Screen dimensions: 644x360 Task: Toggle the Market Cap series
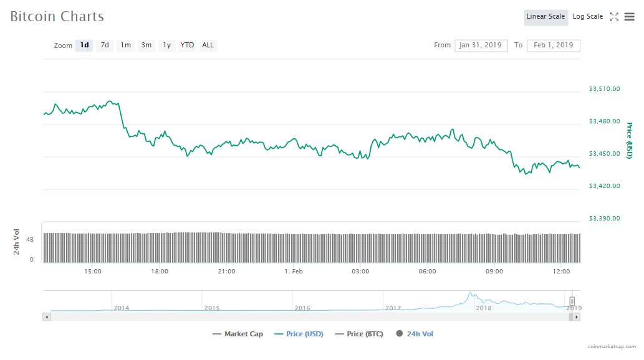pyautogui.click(x=238, y=334)
